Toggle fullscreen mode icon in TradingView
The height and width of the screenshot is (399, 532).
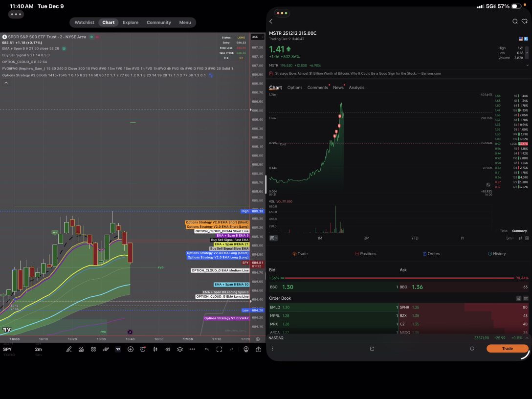click(219, 349)
